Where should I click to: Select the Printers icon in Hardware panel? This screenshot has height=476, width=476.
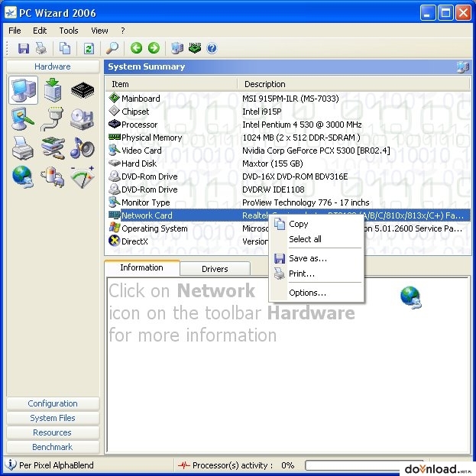tap(23, 148)
